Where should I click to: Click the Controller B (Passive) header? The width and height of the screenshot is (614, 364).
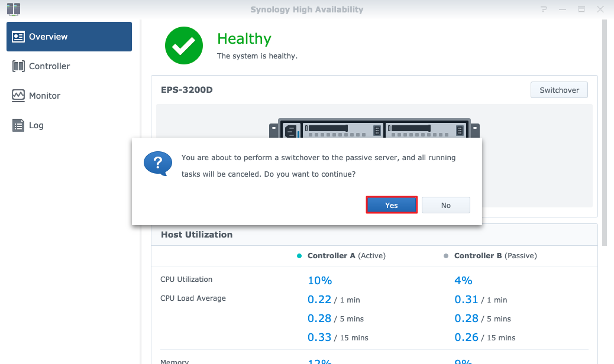click(495, 256)
